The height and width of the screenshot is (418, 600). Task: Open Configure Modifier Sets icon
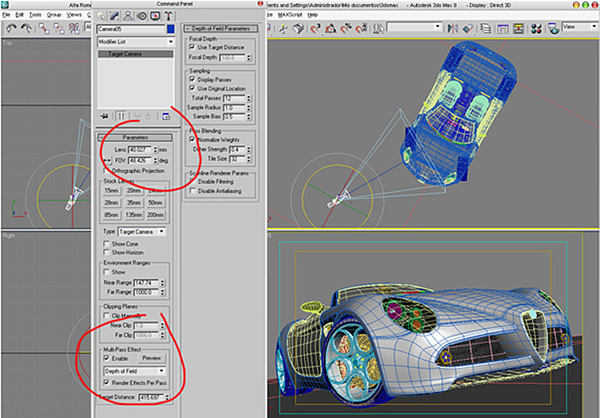166,116
